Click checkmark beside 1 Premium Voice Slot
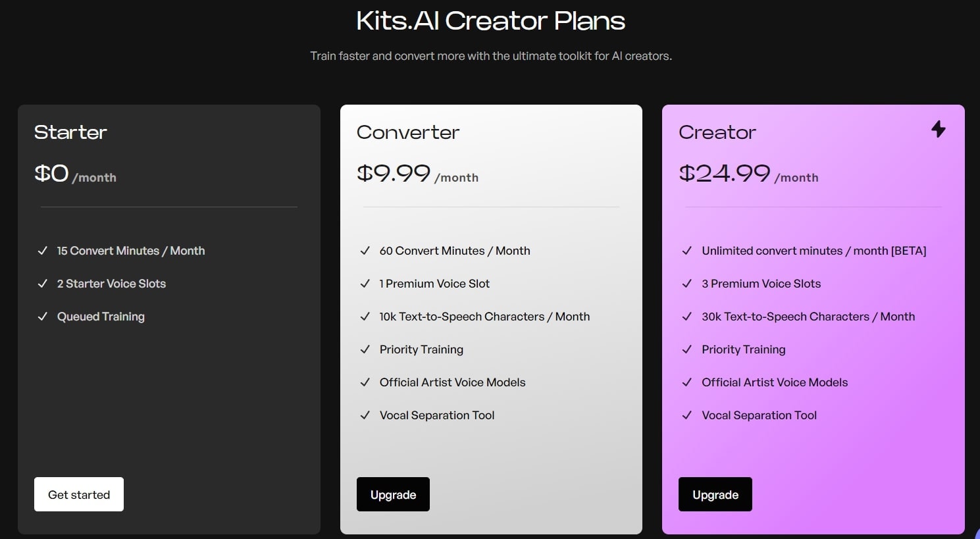The image size is (980, 539). [x=365, y=284]
